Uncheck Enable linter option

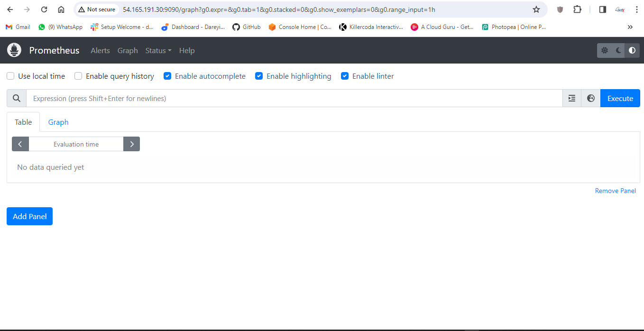(x=345, y=76)
